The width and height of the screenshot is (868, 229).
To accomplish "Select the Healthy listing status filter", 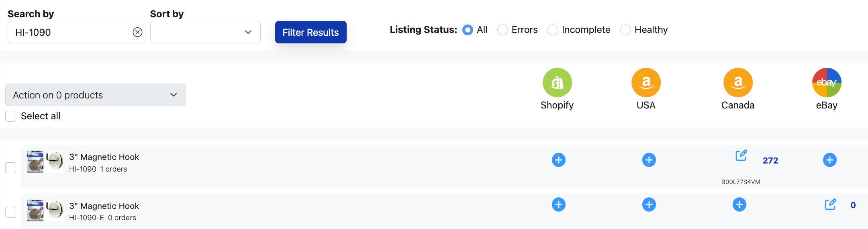I will point(625,30).
